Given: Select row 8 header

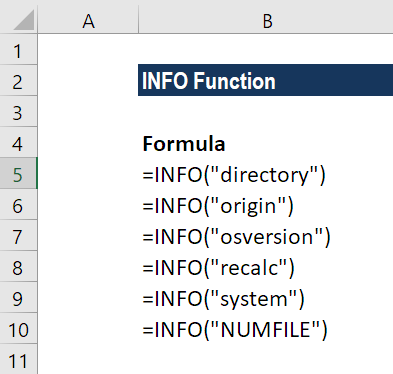Looking at the screenshot, I should pos(19,266).
